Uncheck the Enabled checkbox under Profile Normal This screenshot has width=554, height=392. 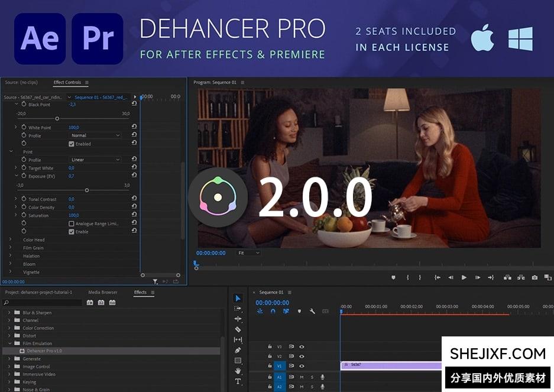[72, 144]
